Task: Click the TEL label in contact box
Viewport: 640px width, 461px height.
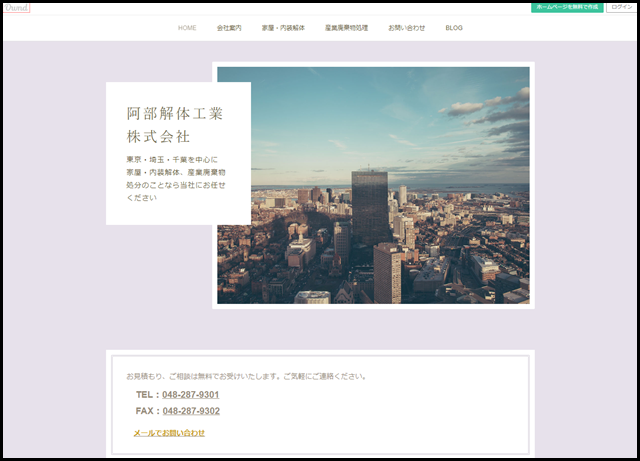Action: (x=146, y=395)
